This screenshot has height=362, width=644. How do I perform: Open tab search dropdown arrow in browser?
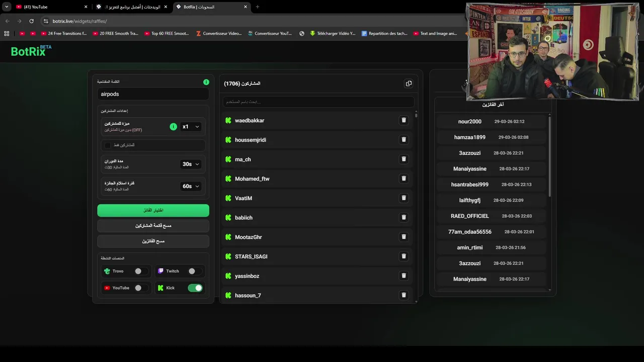tap(7, 7)
